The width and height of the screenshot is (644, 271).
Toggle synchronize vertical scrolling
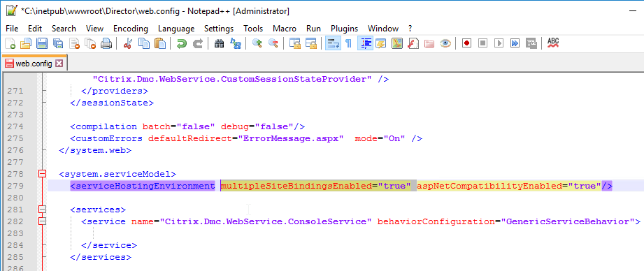[x=294, y=43]
